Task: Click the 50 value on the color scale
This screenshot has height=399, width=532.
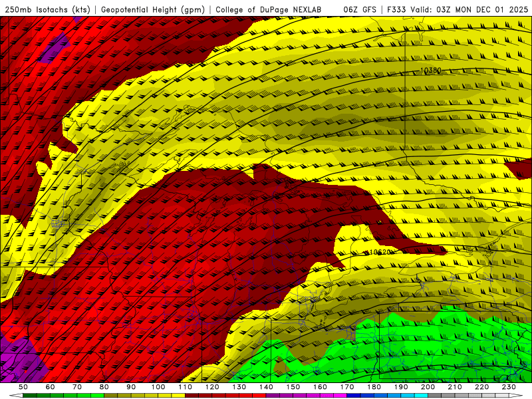Action: [x=23, y=387]
